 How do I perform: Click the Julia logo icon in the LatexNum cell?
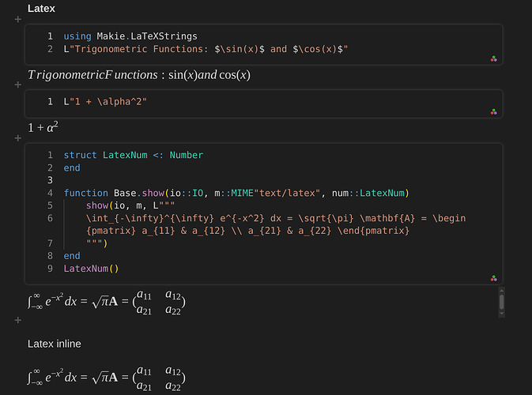coord(493,278)
